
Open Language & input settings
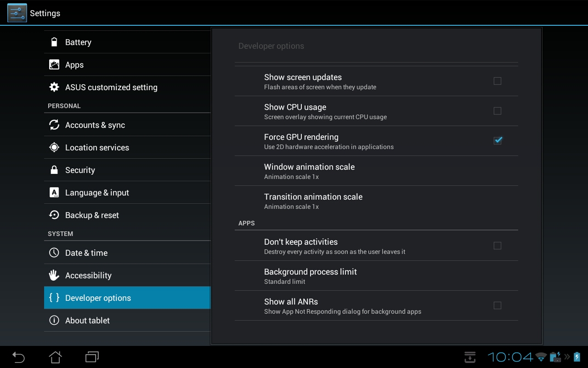tap(127, 192)
